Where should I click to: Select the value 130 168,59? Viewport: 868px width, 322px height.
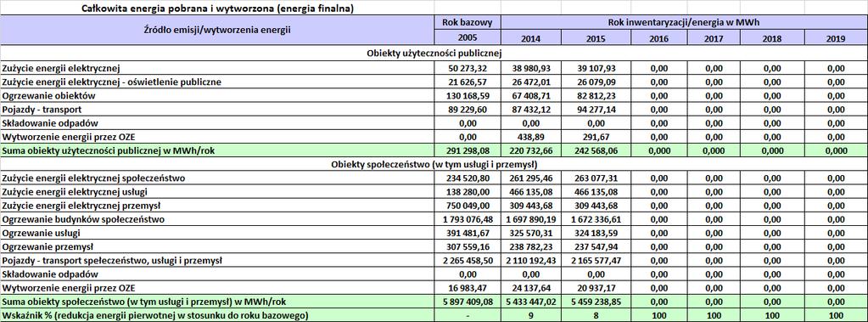point(468,95)
